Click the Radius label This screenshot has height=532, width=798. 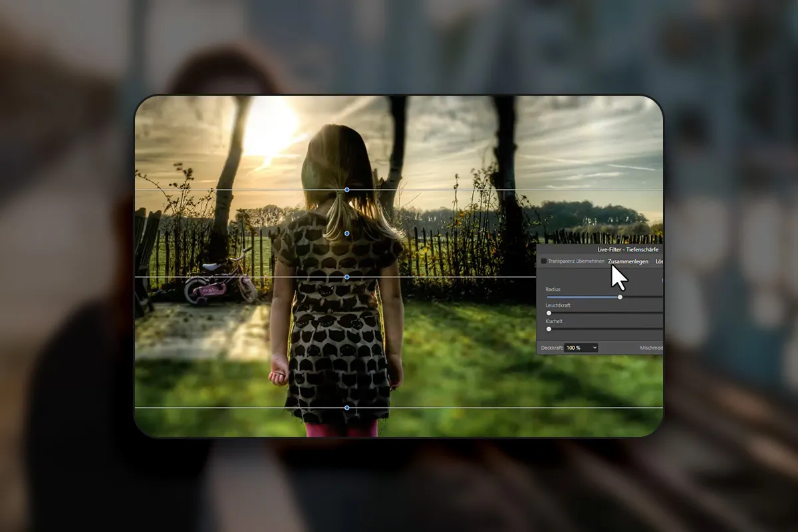pos(553,289)
